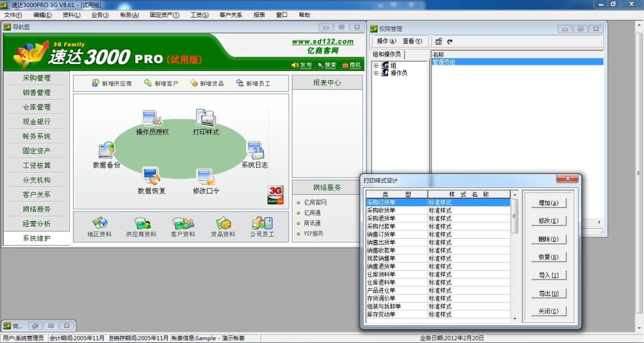644x343 pixels.
Task: Switch to 采购管理 sidebar tab
Action: click(36, 78)
